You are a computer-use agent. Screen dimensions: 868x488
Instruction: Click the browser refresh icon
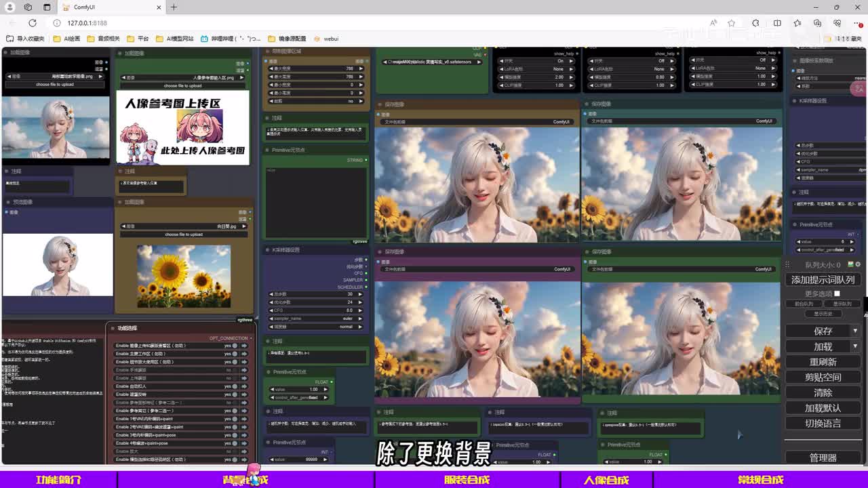(x=32, y=23)
